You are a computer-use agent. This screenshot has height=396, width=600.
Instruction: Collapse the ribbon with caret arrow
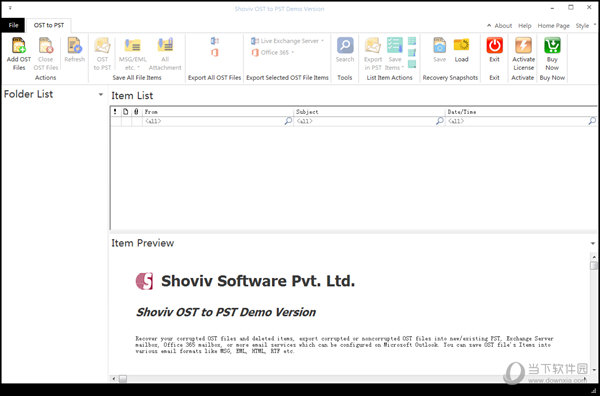[x=489, y=26]
